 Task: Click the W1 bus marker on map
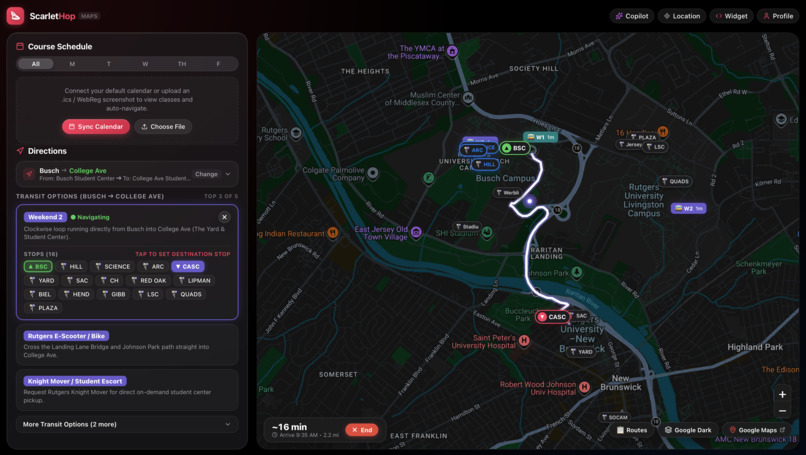[540, 137]
